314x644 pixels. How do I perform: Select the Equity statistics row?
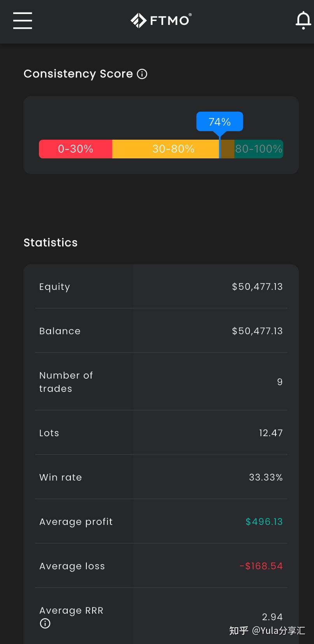[x=161, y=287]
